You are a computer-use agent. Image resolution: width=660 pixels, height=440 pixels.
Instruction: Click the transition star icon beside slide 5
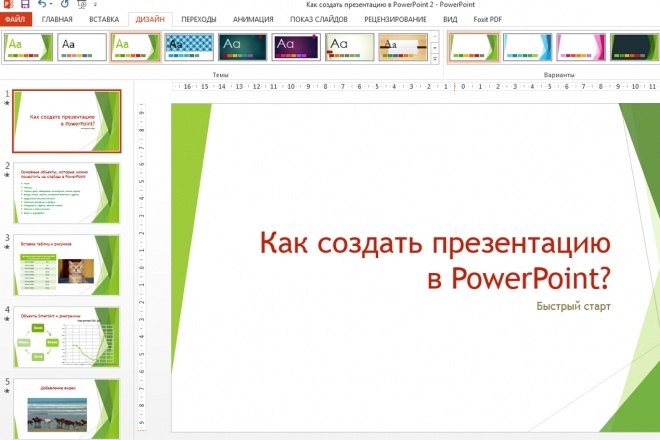coord(7,391)
